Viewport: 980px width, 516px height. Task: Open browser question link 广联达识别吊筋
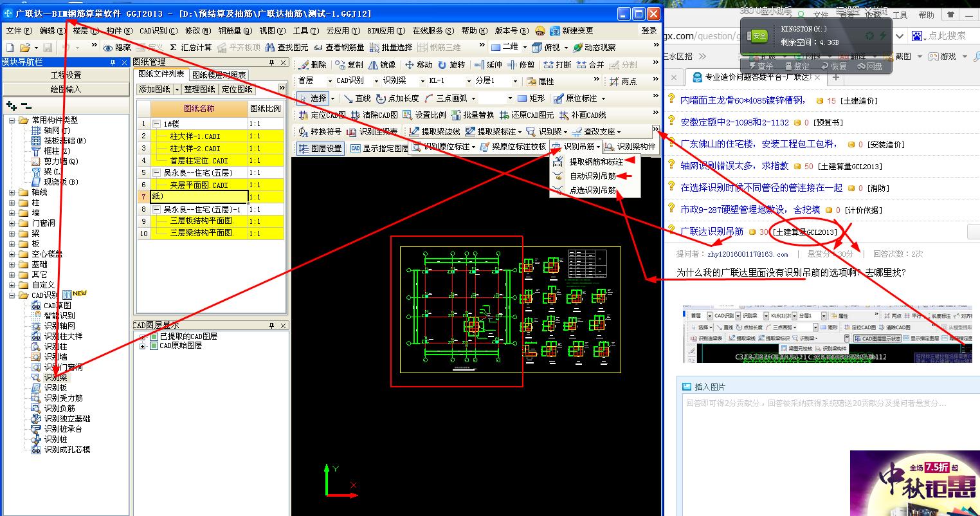tap(712, 232)
